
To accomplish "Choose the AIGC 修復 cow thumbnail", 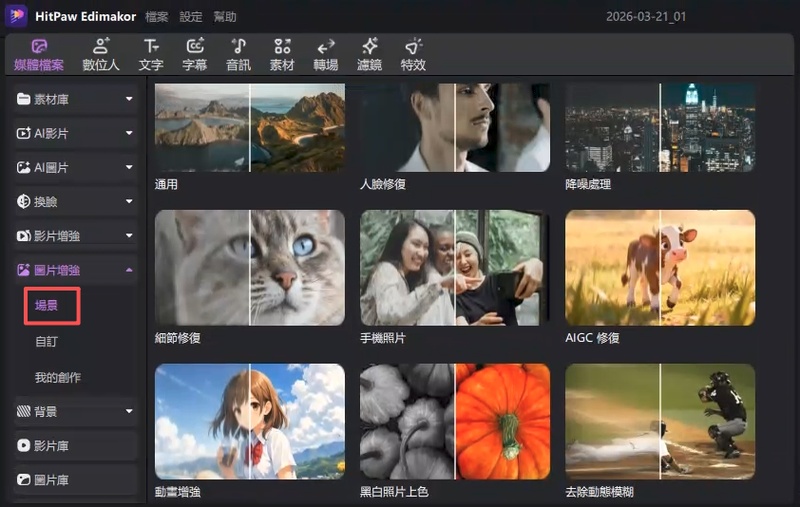I will pyautogui.click(x=660, y=268).
